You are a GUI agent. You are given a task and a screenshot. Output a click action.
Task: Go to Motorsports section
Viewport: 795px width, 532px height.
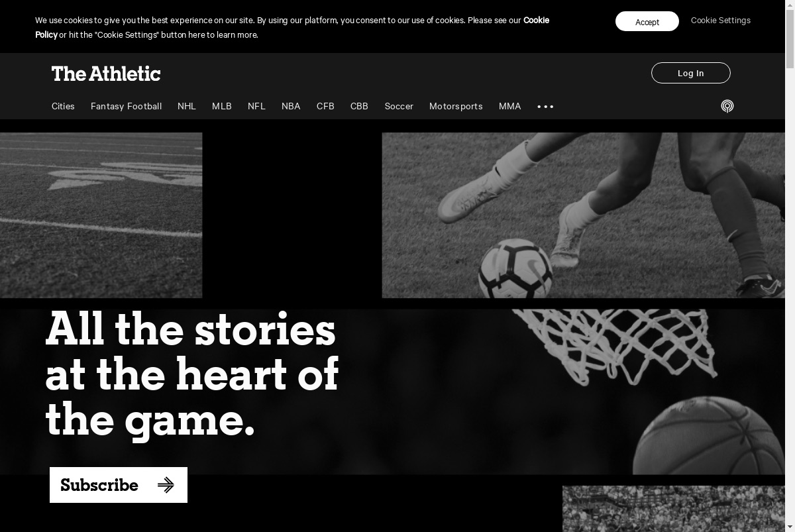tap(456, 106)
